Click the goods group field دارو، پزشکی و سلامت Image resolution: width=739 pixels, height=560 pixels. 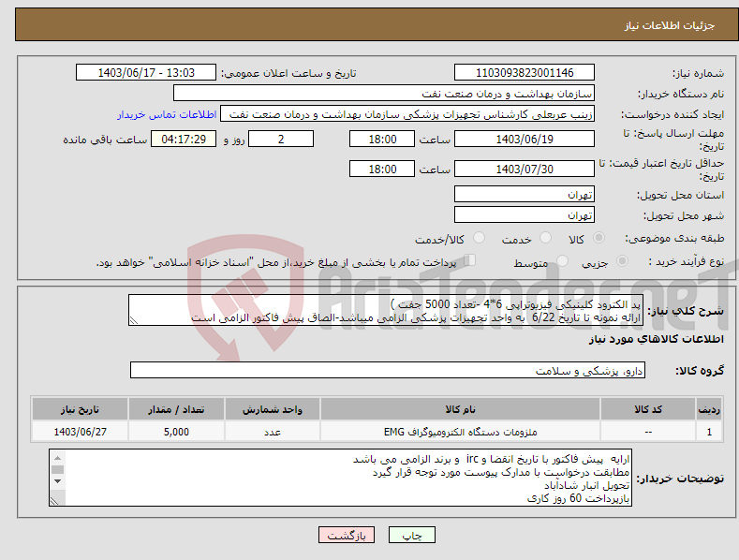pyautogui.click(x=388, y=371)
